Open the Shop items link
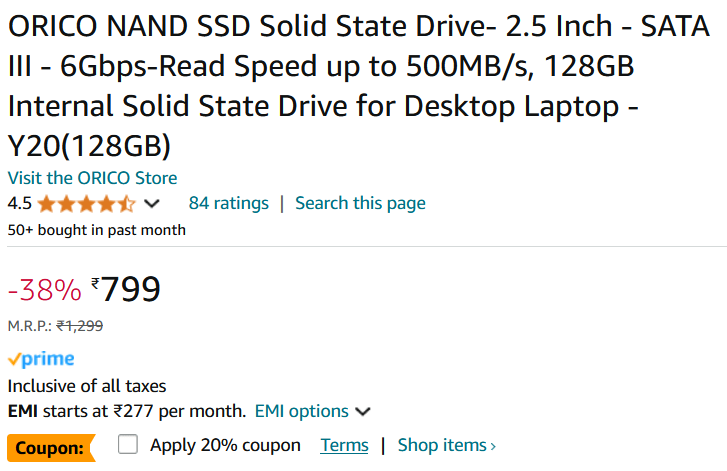Viewport: 727px width, 471px height. 447,445
